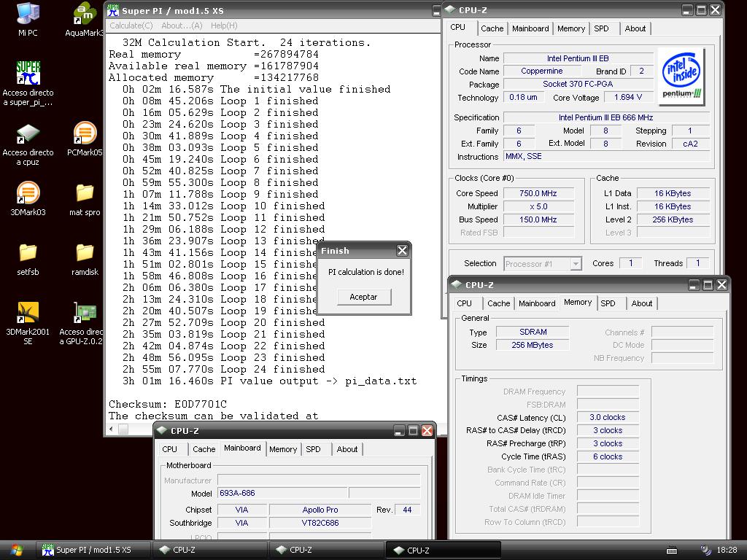Click the memory Type SDRAM field

click(533, 332)
